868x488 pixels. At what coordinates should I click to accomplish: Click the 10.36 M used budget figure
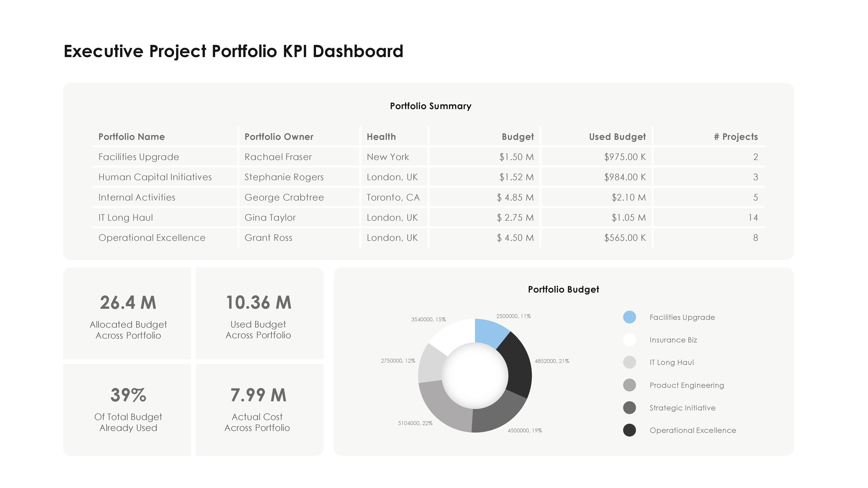[x=258, y=302]
